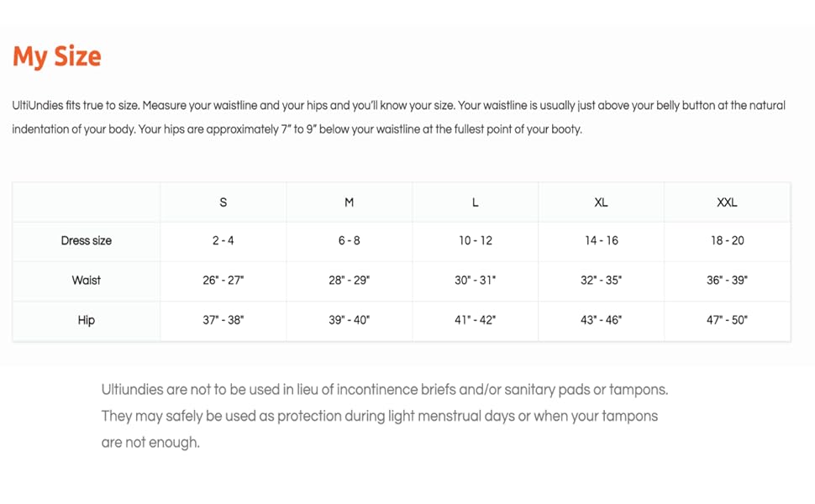Click the Waist row label
The height and width of the screenshot is (504, 815).
tap(86, 281)
